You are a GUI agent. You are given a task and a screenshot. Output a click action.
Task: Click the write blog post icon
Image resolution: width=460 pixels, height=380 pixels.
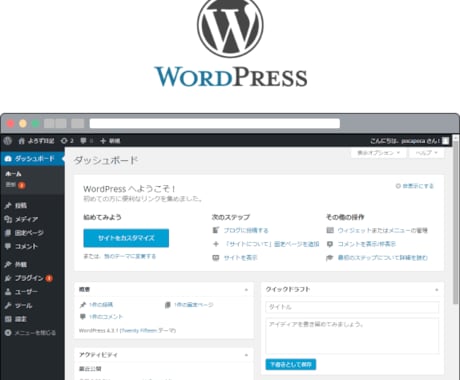point(216,230)
